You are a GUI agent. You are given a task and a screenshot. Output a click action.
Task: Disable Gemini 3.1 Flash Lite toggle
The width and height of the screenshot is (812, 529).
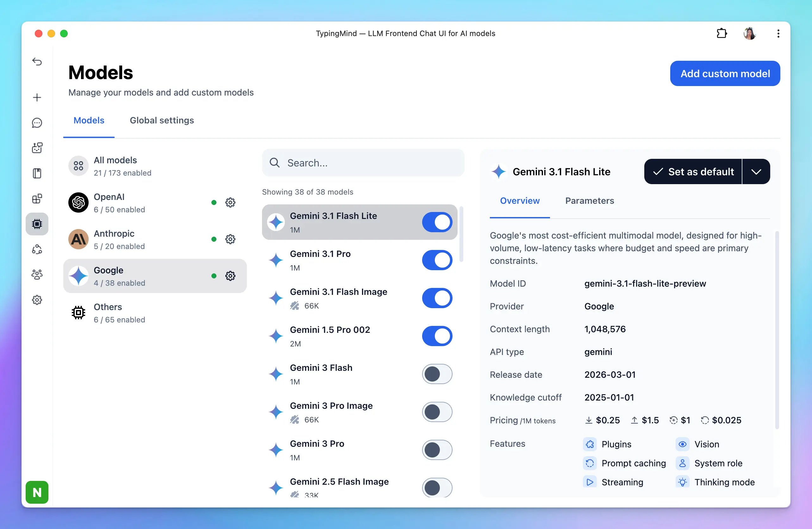(437, 222)
